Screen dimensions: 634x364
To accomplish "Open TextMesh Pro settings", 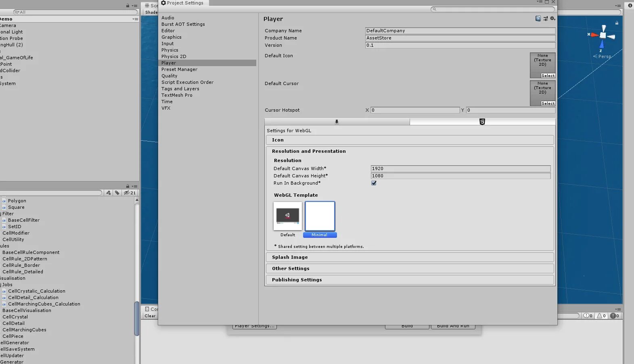I will coord(177,95).
